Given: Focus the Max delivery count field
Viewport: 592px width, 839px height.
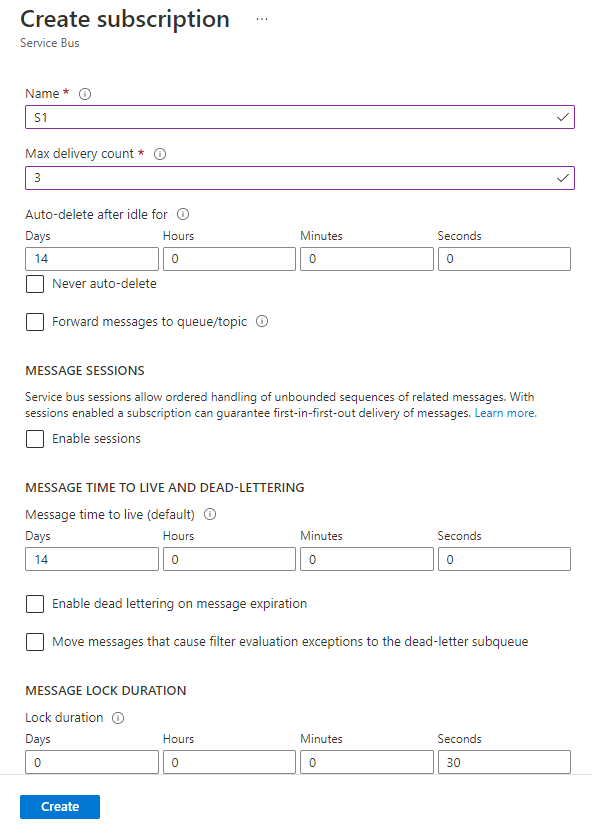Looking at the screenshot, I should (x=300, y=178).
